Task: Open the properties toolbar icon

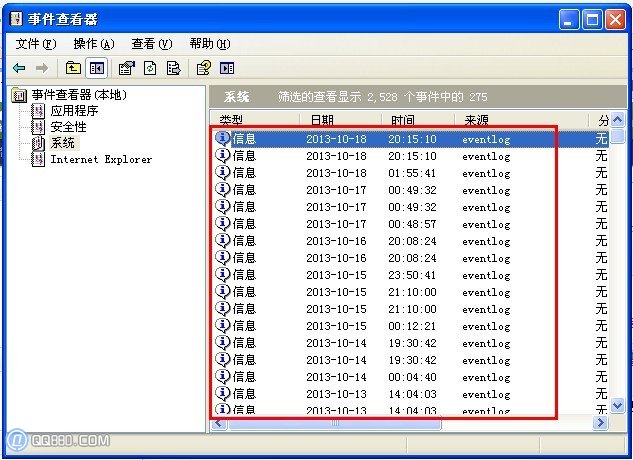Action: [127, 68]
